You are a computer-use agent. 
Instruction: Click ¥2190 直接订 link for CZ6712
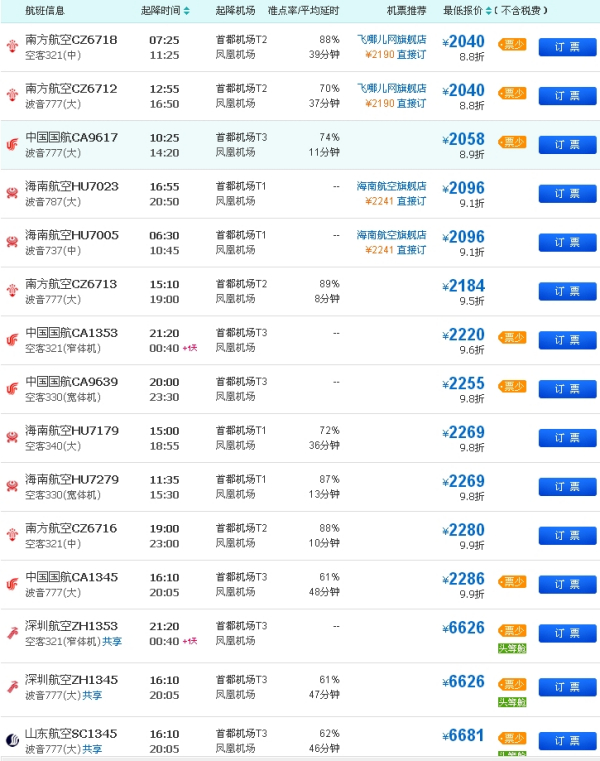tap(396, 103)
